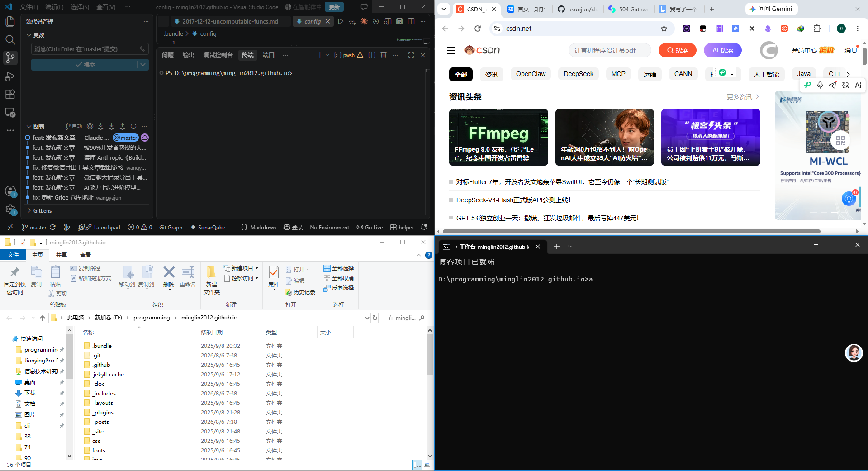Click the split editor icon in VS Code editor toolbar
This screenshot has height=471, width=868.
411,21
